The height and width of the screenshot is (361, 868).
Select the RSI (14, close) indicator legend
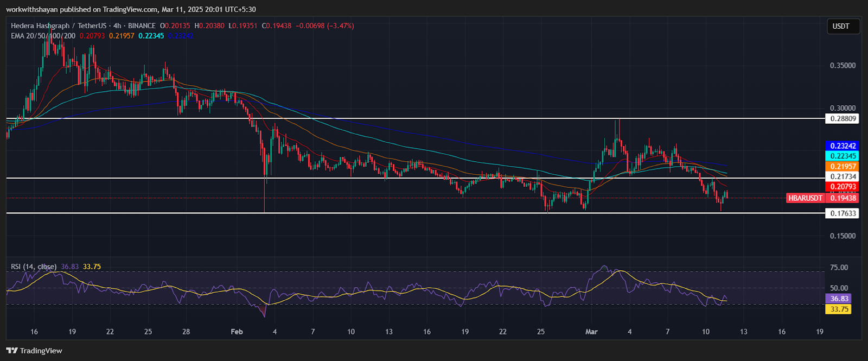pyautogui.click(x=34, y=267)
